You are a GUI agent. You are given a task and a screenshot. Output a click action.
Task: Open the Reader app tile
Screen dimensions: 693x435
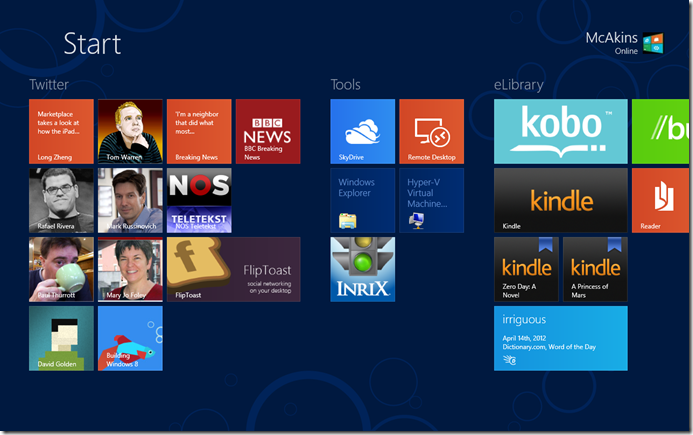coord(660,200)
